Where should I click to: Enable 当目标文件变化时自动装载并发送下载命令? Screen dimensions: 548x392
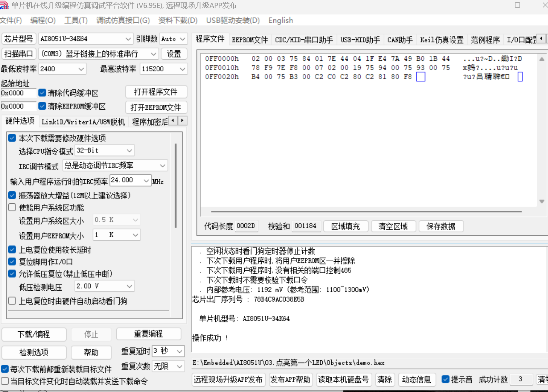(5, 381)
